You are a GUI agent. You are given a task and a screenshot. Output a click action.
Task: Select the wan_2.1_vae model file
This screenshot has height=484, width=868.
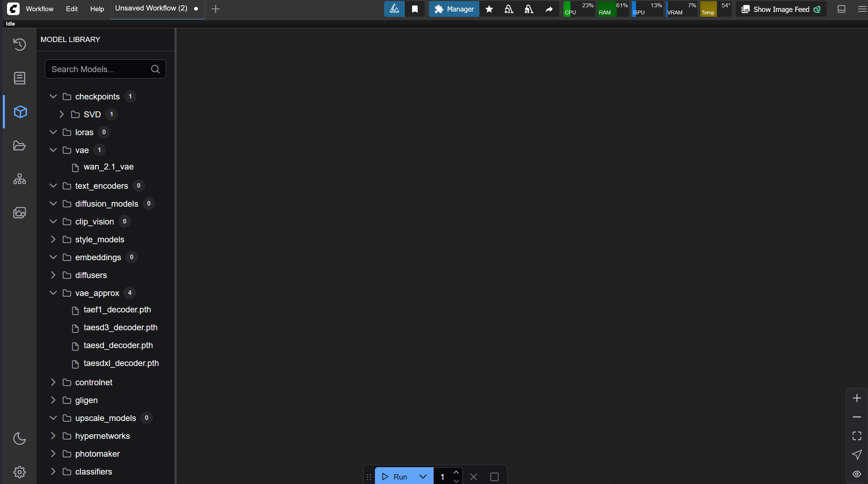109,167
